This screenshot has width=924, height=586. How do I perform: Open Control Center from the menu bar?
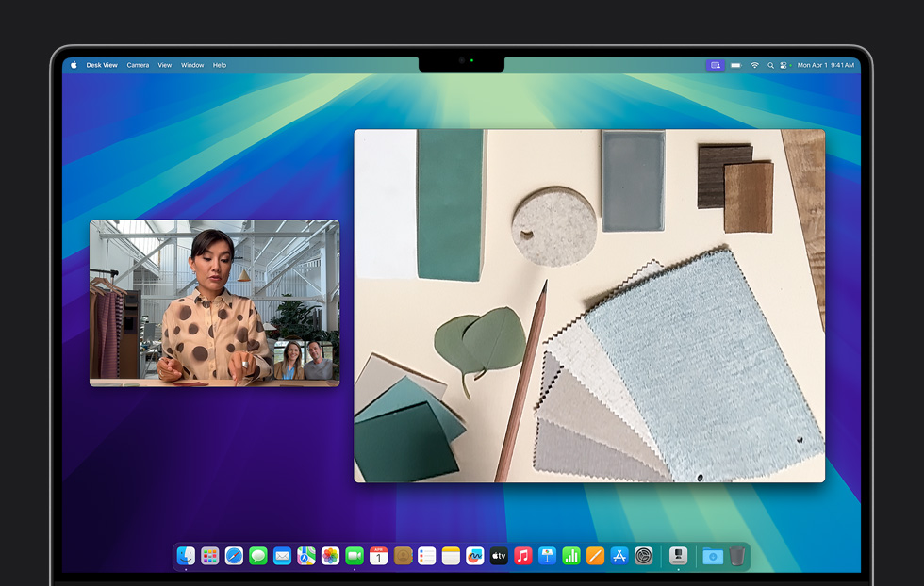(x=784, y=65)
